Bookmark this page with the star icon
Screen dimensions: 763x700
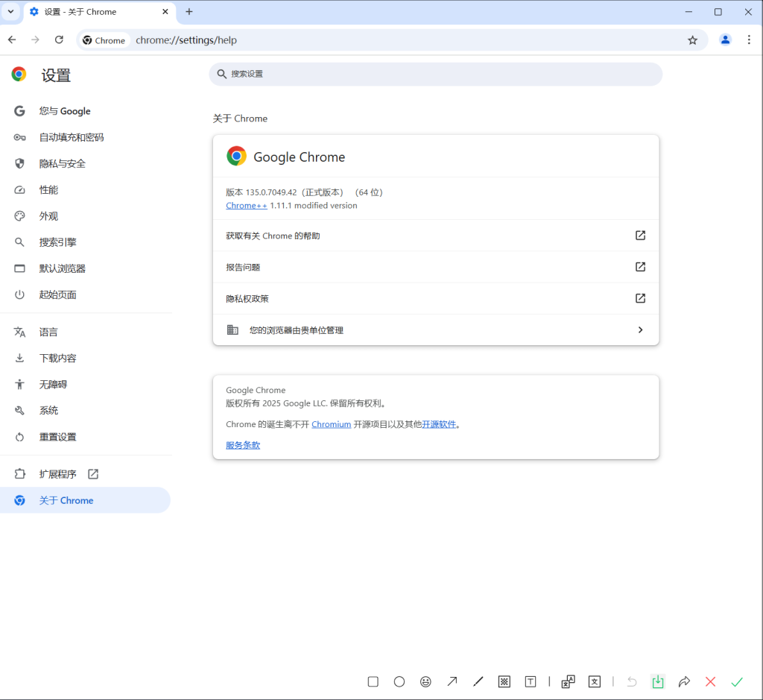[x=692, y=40]
